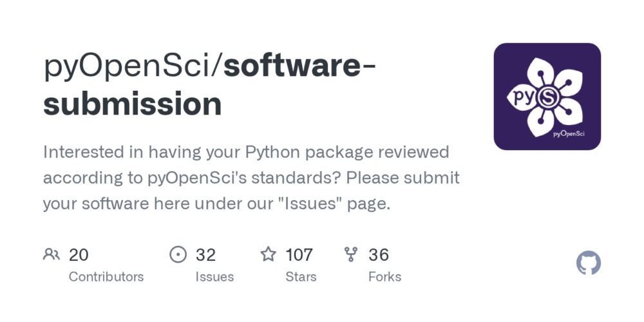
Task: Select the small pyOpenSci caption inside the logo
Action: 568,135
